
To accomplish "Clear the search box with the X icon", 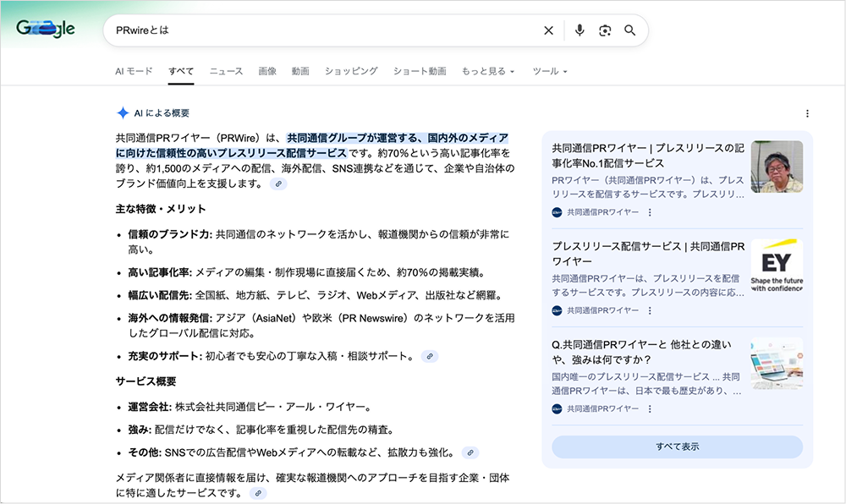I will (548, 30).
